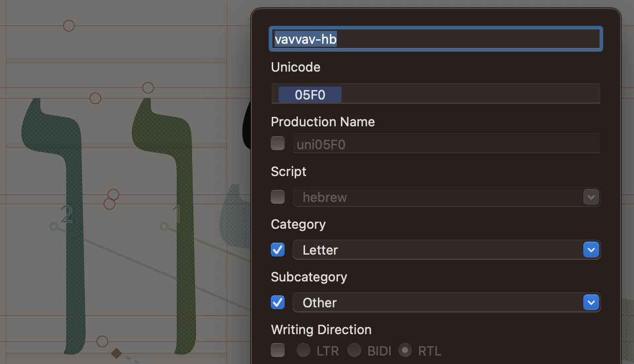Uncheck the Subcategory checkbox
The height and width of the screenshot is (364, 634).
pos(278,302)
